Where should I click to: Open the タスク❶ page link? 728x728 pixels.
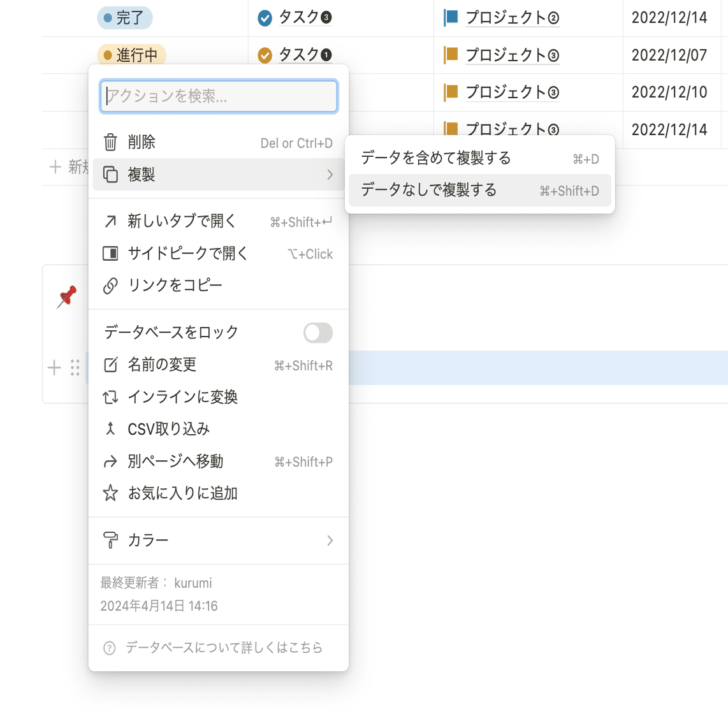[x=305, y=55]
